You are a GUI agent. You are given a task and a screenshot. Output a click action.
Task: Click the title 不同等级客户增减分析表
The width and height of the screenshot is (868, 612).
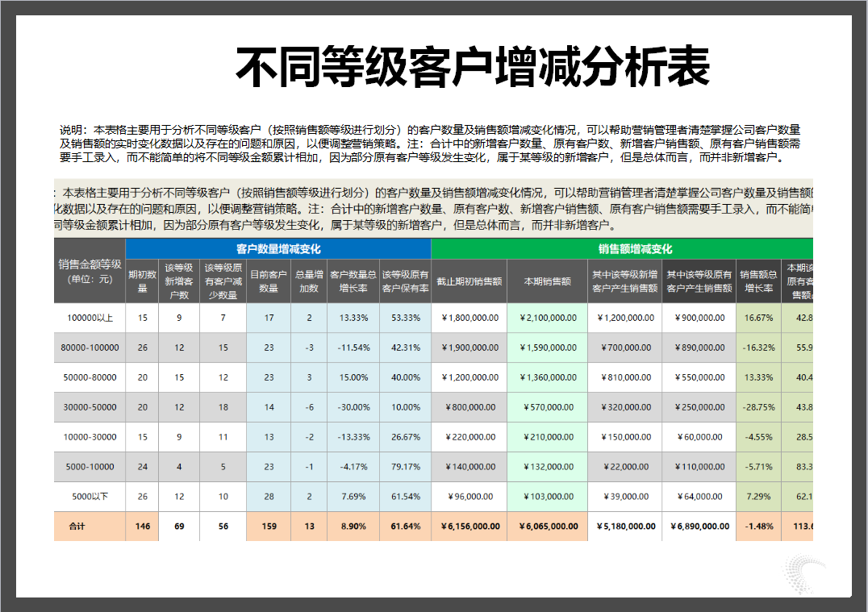[x=472, y=66]
